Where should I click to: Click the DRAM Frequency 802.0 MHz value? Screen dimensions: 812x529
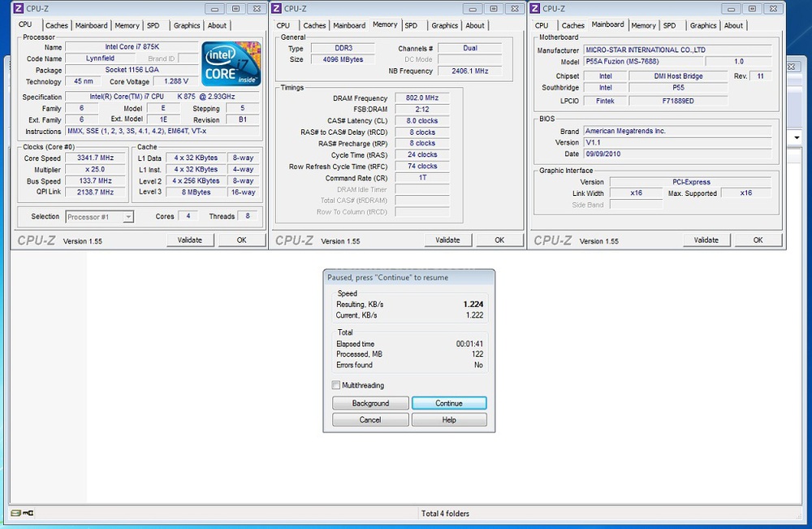click(422, 98)
